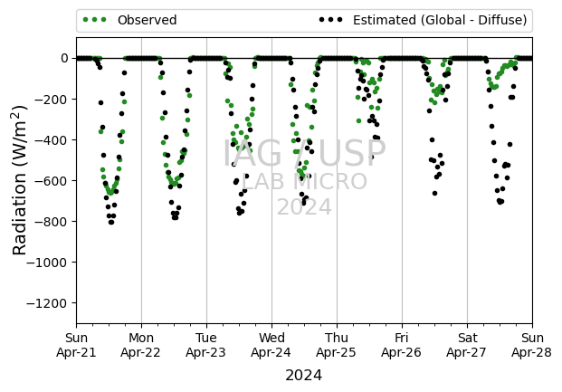Click the y-axis tick label '−1000'
Viewport: 562px width, 392px height.
(47, 263)
